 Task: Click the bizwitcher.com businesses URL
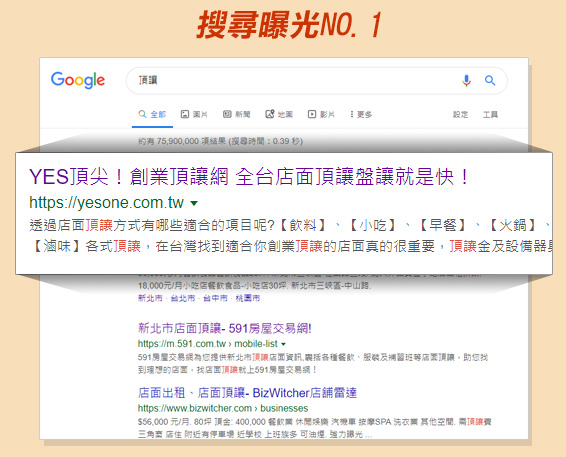click(x=223, y=408)
